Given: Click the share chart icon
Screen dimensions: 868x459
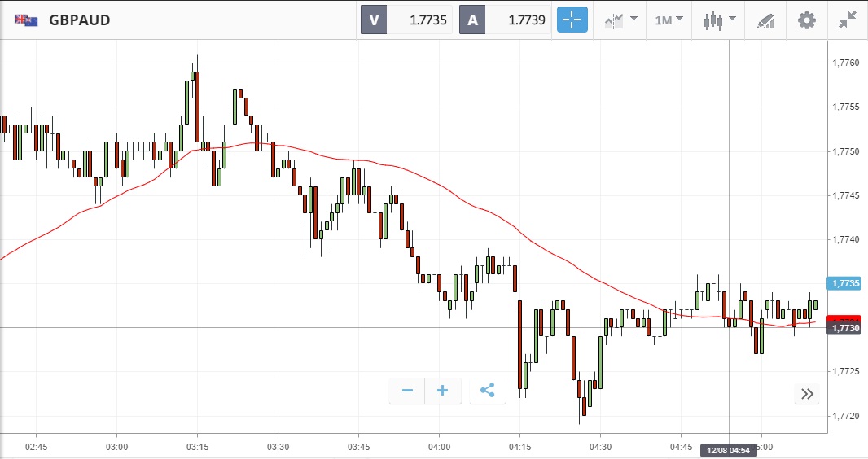Looking at the screenshot, I should coord(487,391).
